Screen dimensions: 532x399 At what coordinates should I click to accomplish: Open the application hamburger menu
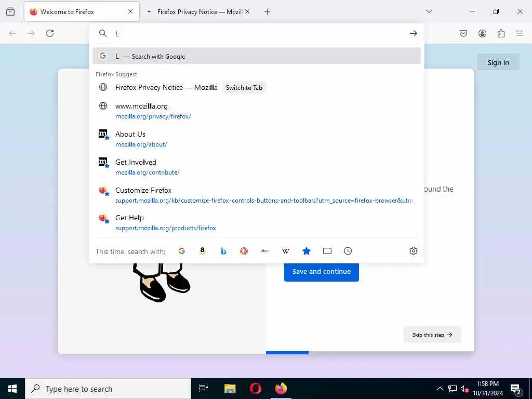click(520, 33)
